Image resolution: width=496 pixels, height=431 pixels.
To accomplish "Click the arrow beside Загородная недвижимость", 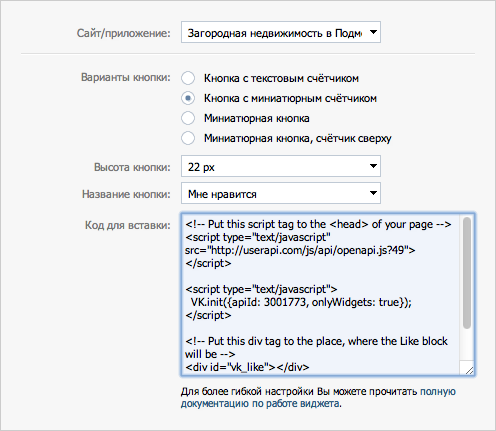I will tap(373, 32).
